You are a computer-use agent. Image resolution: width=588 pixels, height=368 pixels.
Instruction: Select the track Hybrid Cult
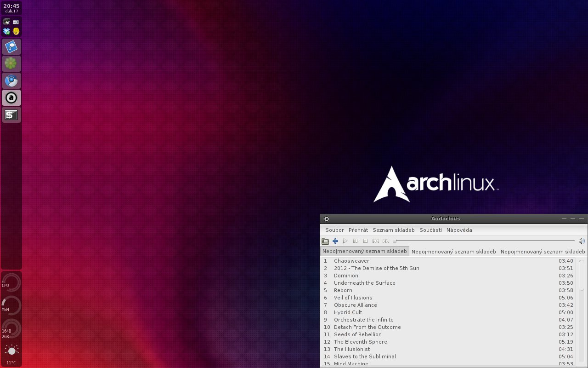pos(448,312)
